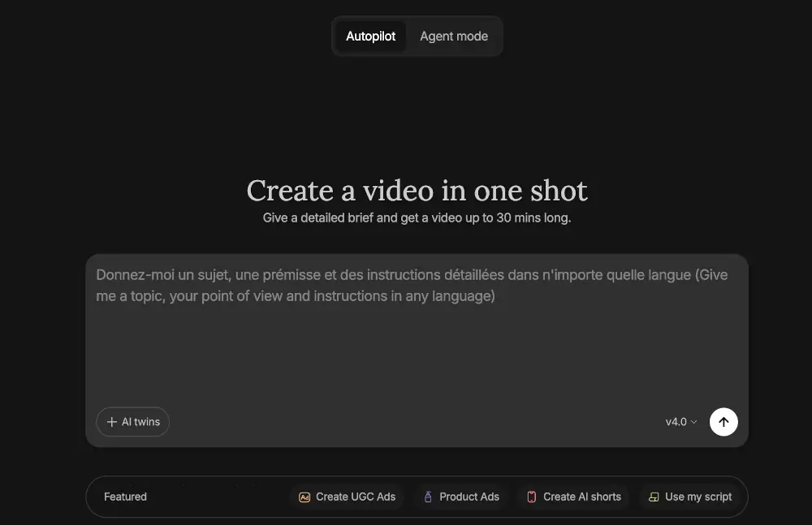Select Create UGC Ads suggestion

[x=347, y=497]
